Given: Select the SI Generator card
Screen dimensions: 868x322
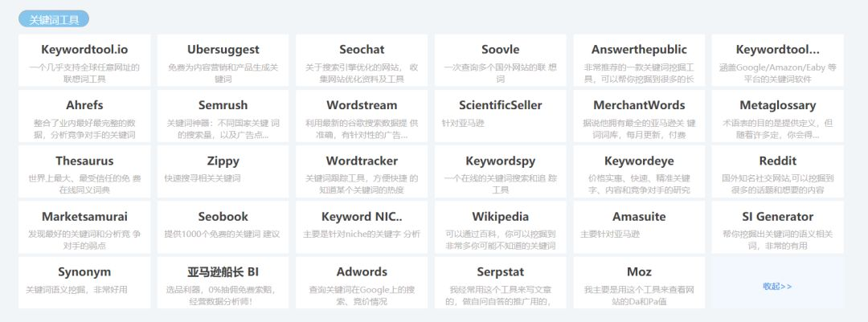Looking at the screenshot, I should tap(777, 226).
